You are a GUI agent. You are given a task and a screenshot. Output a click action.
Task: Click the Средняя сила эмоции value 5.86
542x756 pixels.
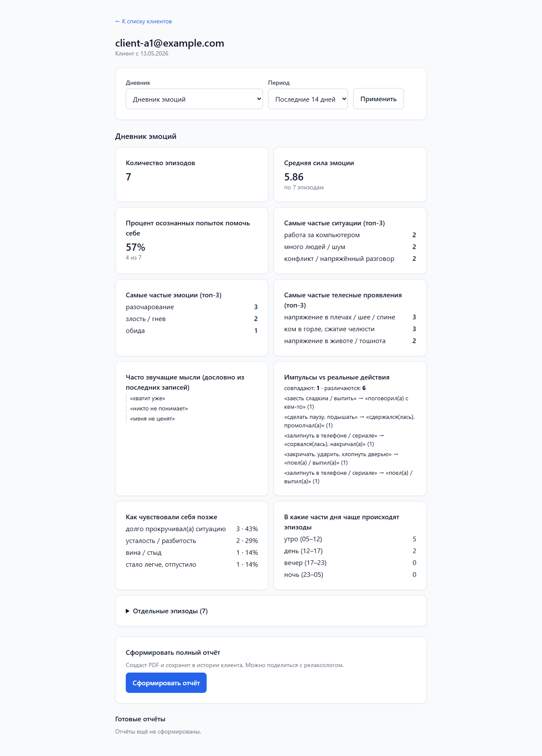(x=294, y=177)
